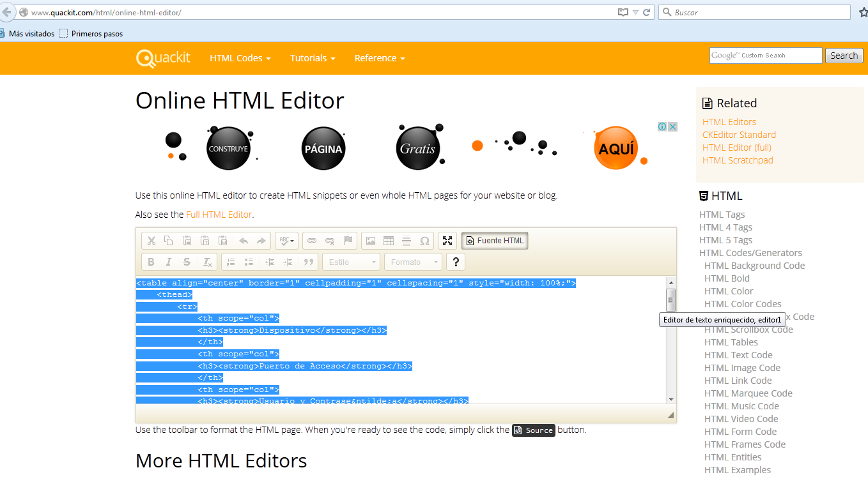Viewport: 868px width, 477px height.
Task: Click the Copy icon in editor toolbar
Action: 169,241
